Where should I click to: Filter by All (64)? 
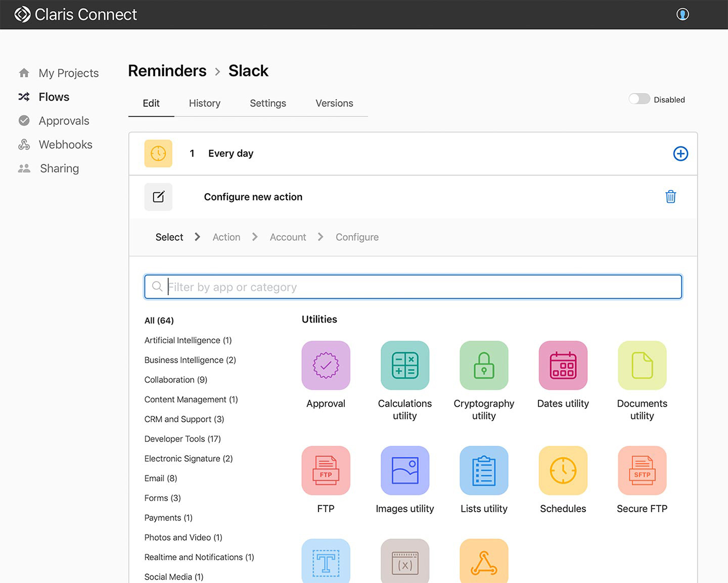(x=159, y=321)
